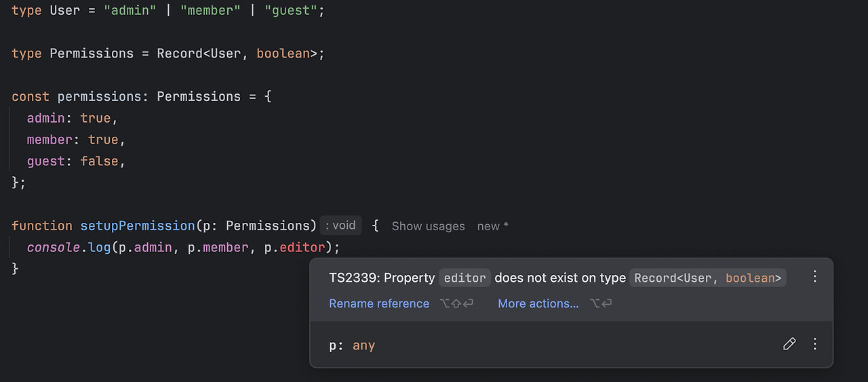The width and height of the screenshot is (868, 382).
Task: Click the 'admin: true,' line
Action: click(x=73, y=118)
